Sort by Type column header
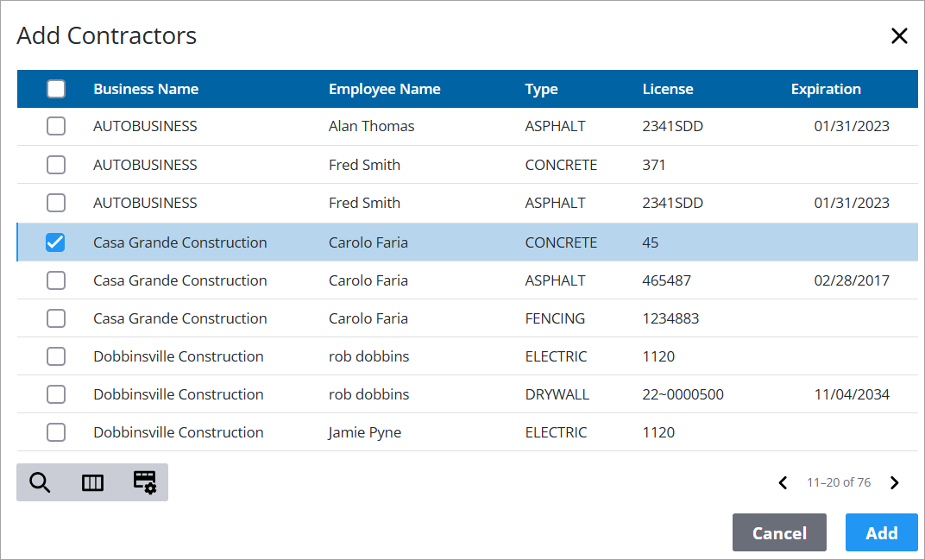This screenshot has height=560, width=925. click(x=541, y=89)
